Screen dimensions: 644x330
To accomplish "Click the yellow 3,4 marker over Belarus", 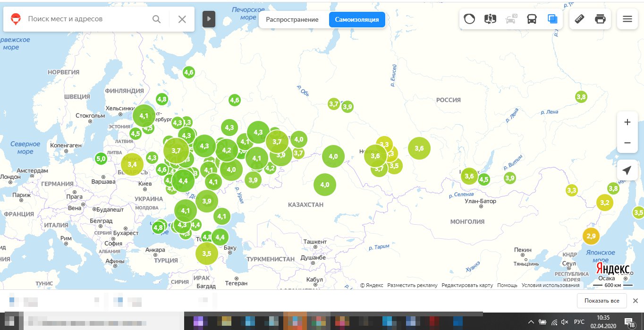I will (132, 164).
